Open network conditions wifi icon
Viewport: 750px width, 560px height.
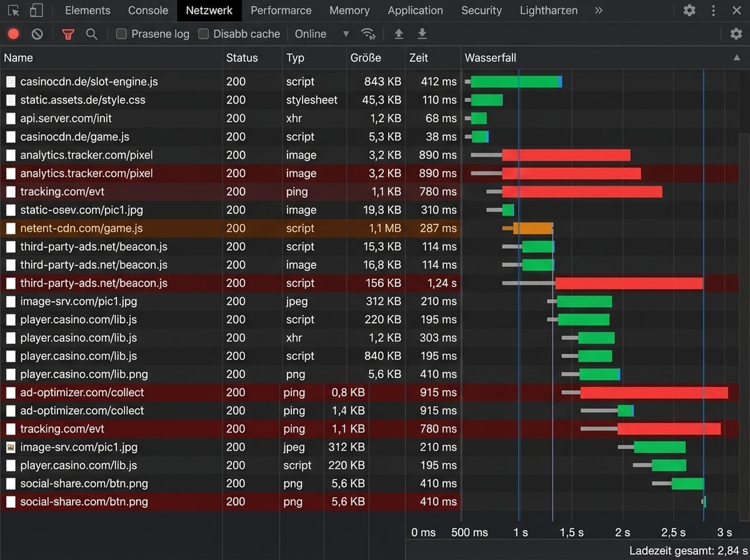(368, 34)
